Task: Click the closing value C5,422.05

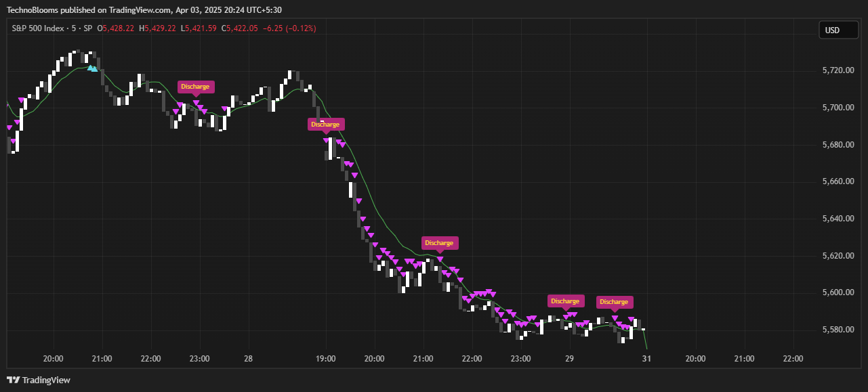Action: click(240, 28)
